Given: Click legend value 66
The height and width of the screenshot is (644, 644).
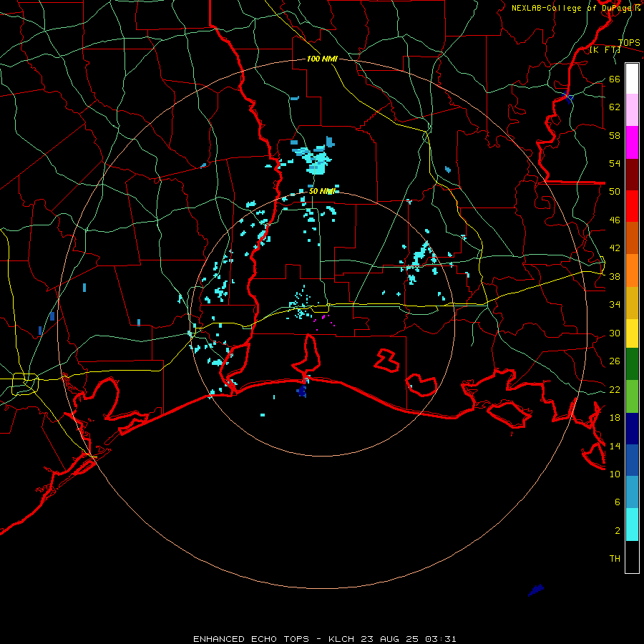Looking at the screenshot, I should [615, 79].
